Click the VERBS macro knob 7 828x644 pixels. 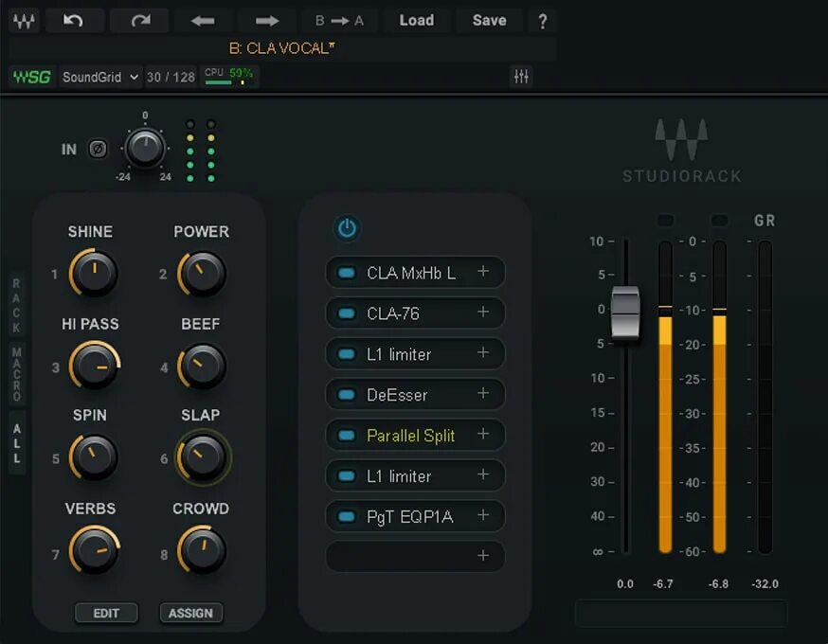click(94, 550)
